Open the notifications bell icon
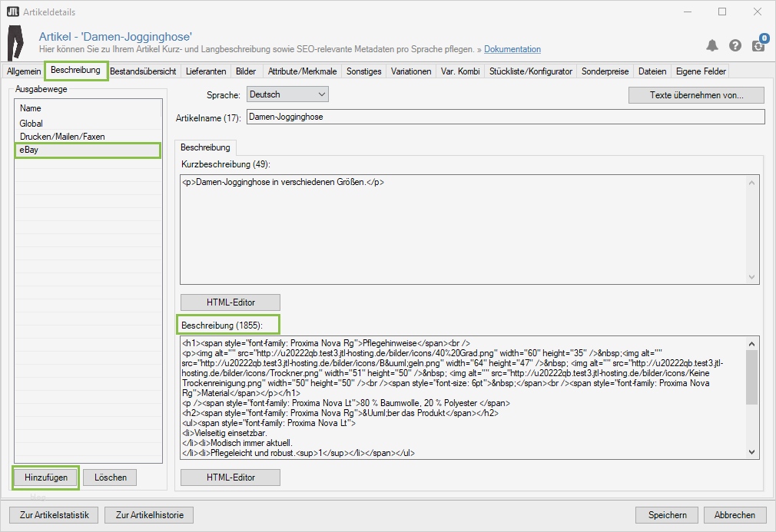Viewport: 776px width, 532px height. [711, 45]
